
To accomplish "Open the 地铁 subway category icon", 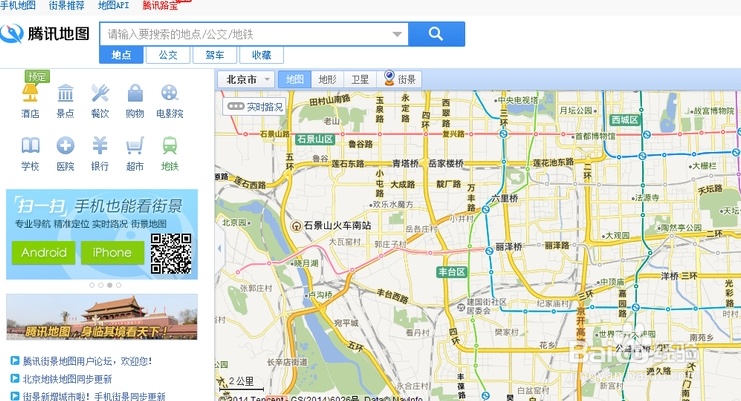I will tap(170, 153).
